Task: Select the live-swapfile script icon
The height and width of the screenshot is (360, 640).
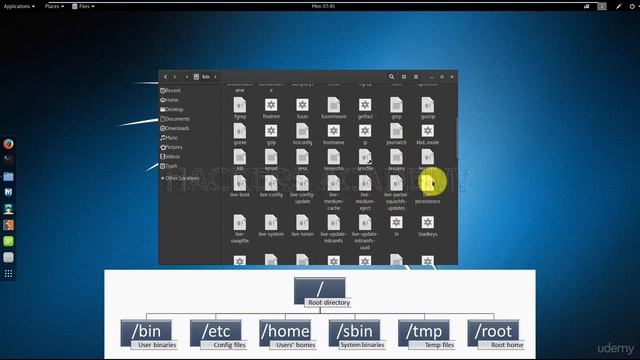Action: pos(240,222)
